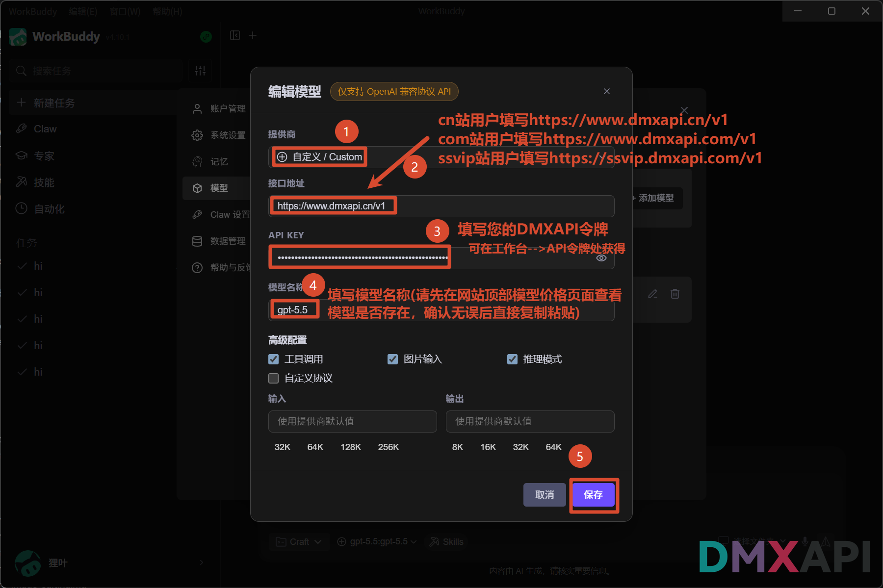Click the 模型 cube icon

tap(197, 188)
